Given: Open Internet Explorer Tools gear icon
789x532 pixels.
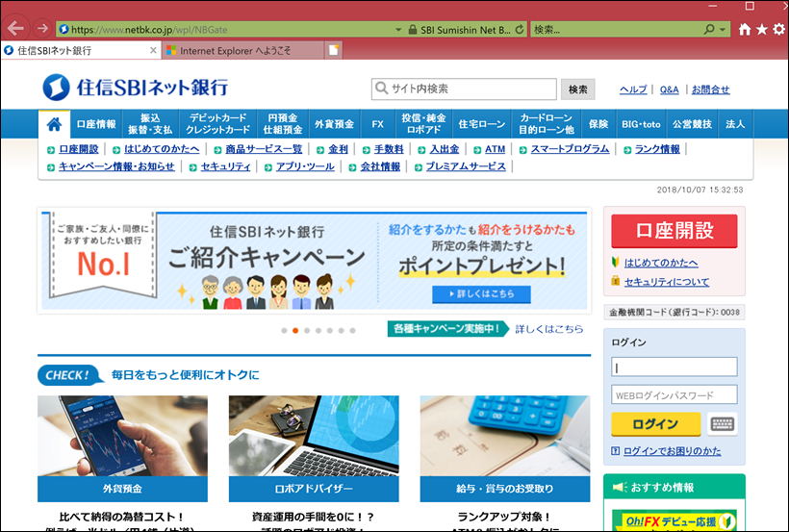Looking at the screenshot, I should coord(778,30).
